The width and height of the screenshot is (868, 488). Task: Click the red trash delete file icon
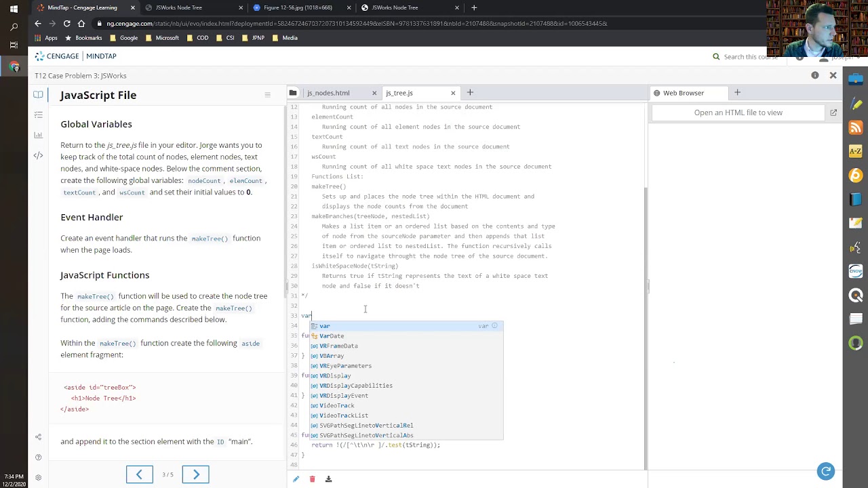click(312, 479)
